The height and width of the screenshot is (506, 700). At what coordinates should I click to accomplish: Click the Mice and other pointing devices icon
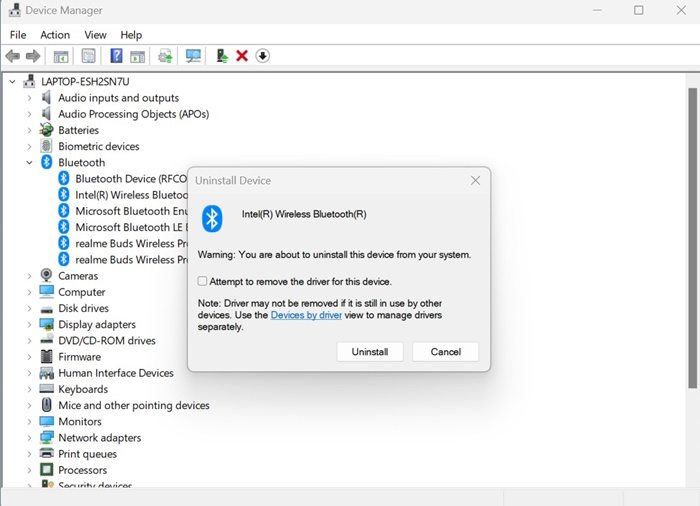tap(46, 405)
